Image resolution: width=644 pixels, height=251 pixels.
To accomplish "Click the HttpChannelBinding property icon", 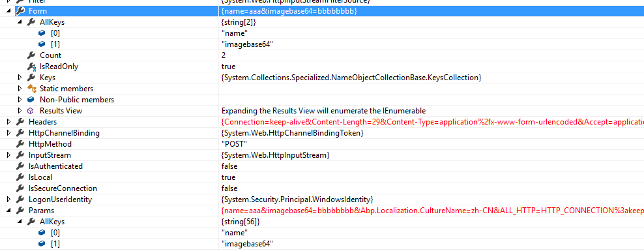I will [20, 133].
